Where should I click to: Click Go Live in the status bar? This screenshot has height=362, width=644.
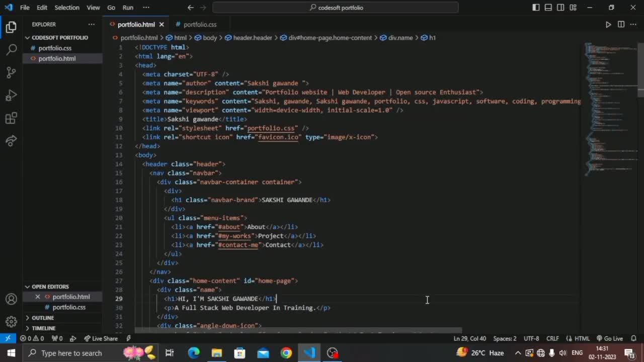coord(610,338)
